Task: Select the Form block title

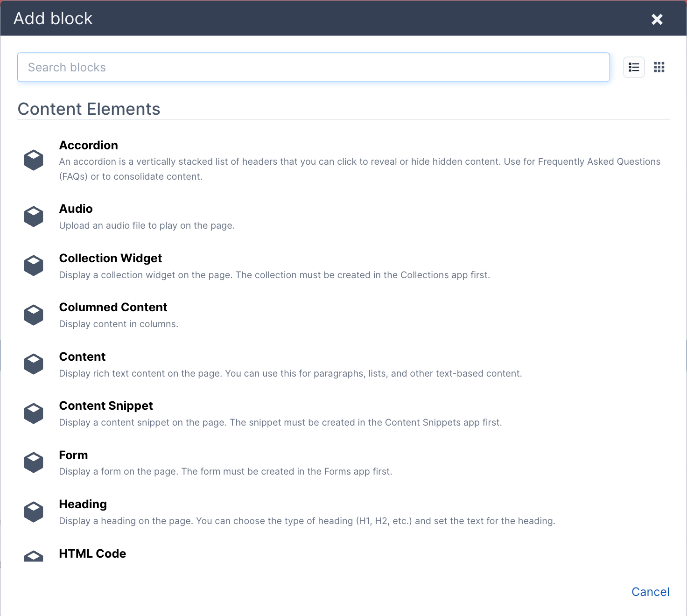Action: pos(74,455)
